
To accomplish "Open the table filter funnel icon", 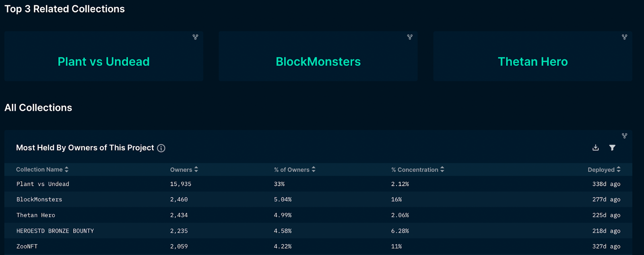I will (x=612, y=148).
